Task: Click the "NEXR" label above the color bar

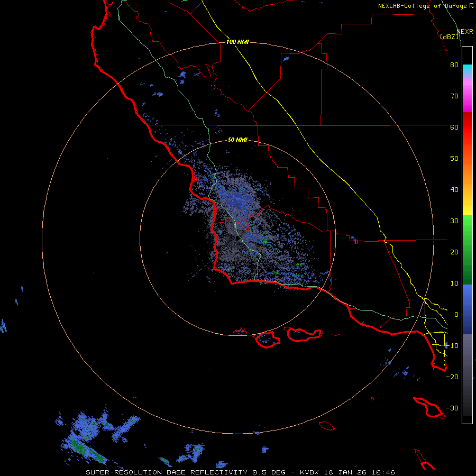Action: click(x=465, y=32)
